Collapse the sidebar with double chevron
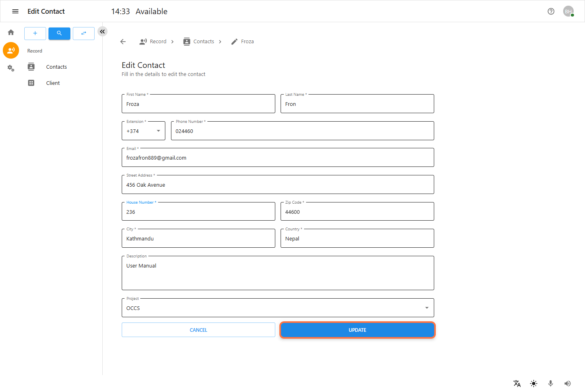The image size is (585, 392). pos(103,32)
